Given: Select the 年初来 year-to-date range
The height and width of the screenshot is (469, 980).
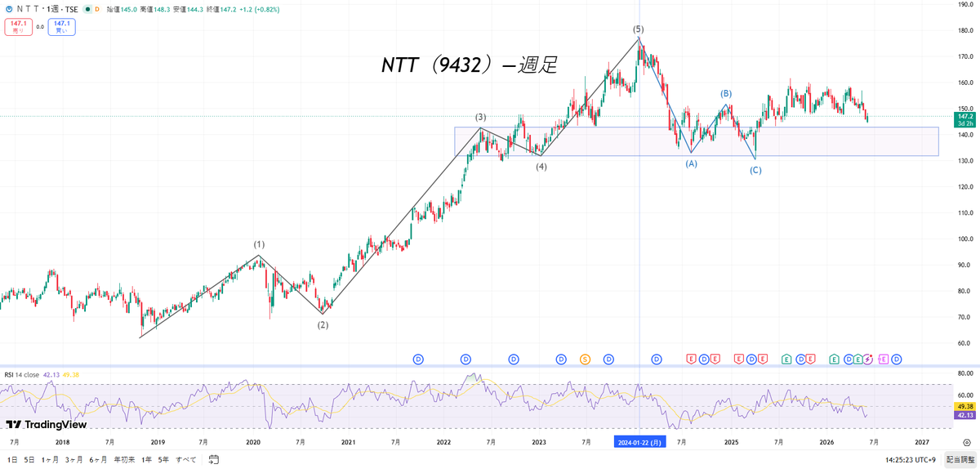Looking at the screenshot, I should pyautogui.click(x=124, y=459).
